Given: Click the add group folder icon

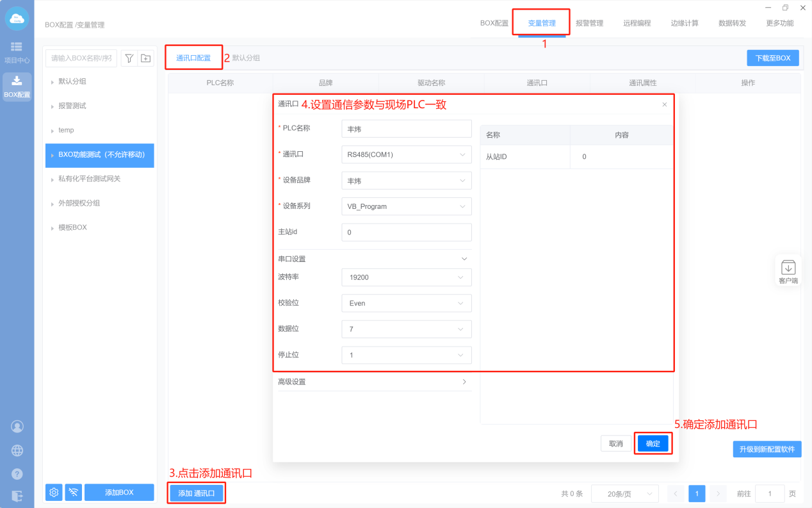Looking at the screenshot, I should tap(146, 58).
